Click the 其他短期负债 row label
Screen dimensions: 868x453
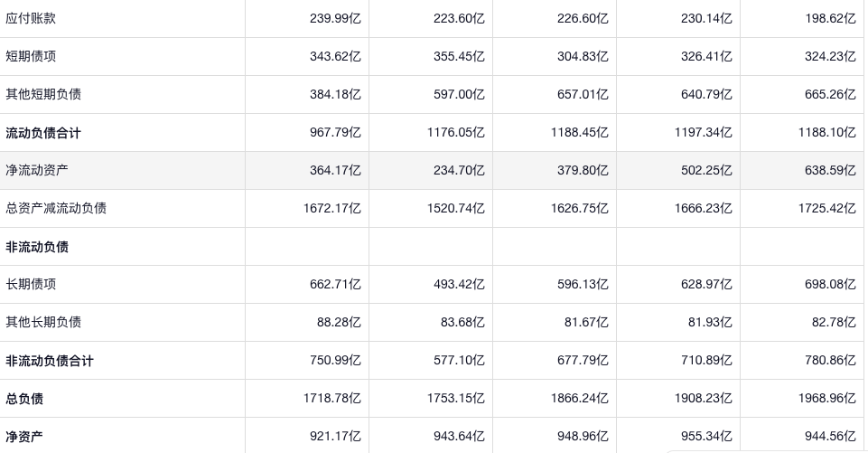click(43, 94)
